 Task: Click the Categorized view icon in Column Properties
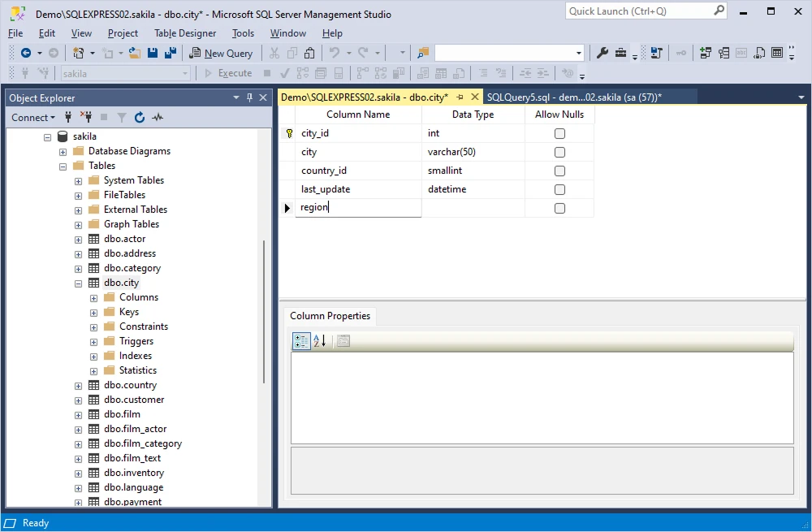(x=301, y=341)
